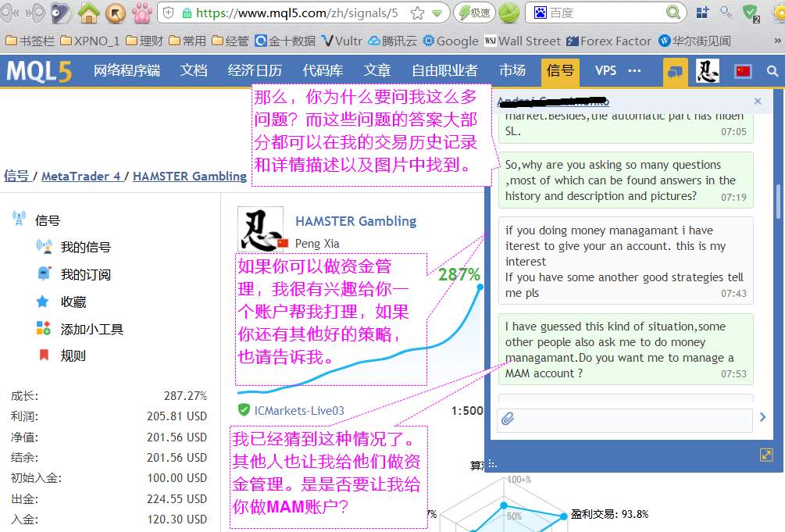Expand chat window with orange icon
The width and height of the screenshot is (785, 532).
pos(766,455)
